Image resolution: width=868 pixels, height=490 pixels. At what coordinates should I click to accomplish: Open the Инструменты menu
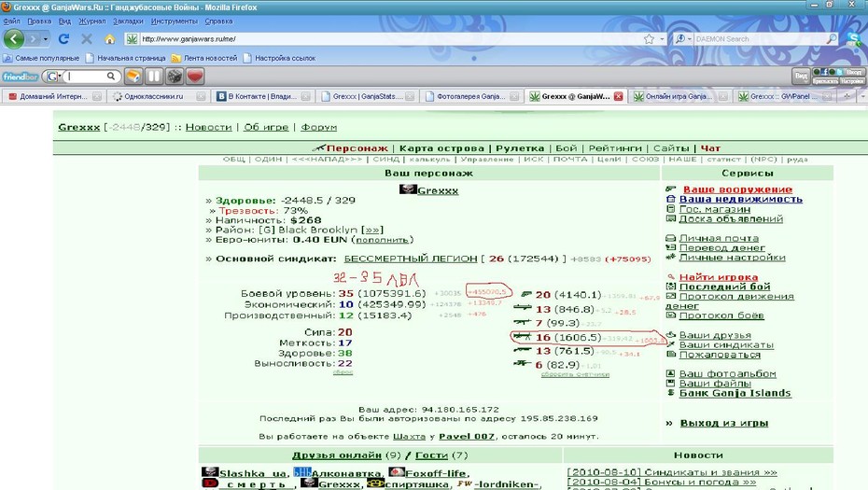click(x=174, y=21)
